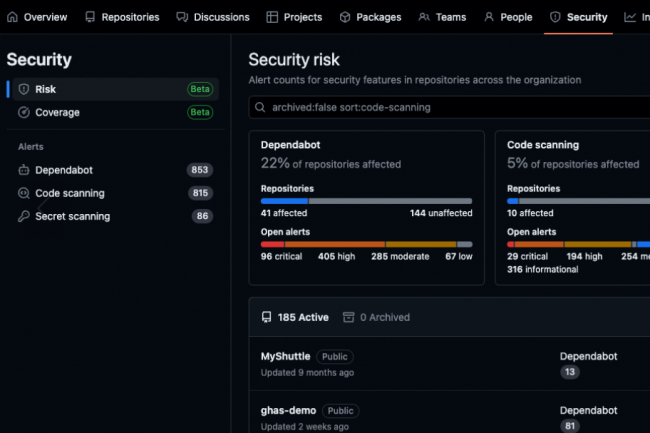Open the People tab
The image size is (650, 433).
508,17
